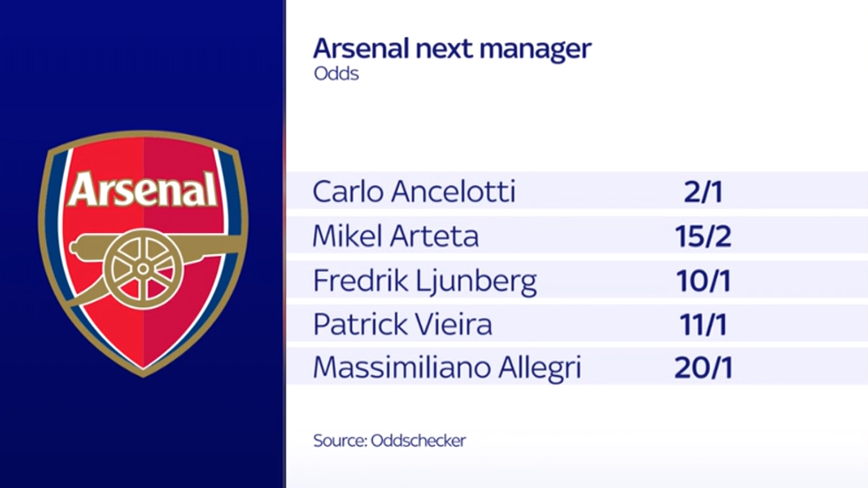Click the 'Source:' label at the bottom
The width and height of the screenshot is (868, 488).
pos(340,441)
